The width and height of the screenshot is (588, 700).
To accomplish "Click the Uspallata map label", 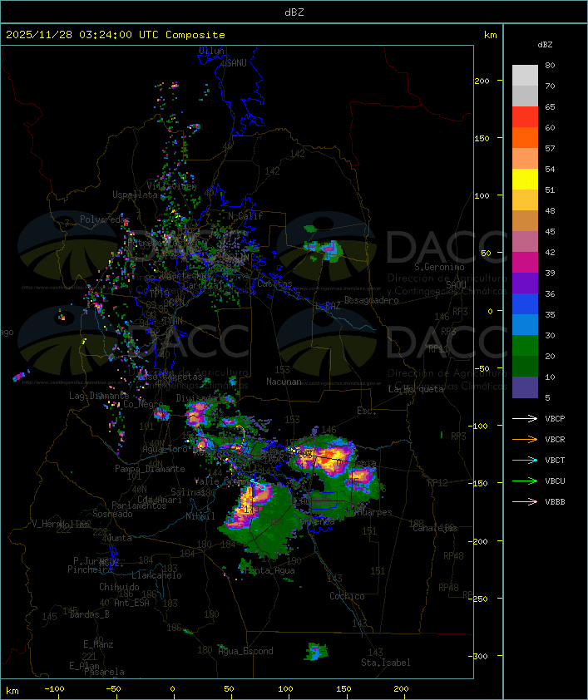I will [x=135, y=195].
